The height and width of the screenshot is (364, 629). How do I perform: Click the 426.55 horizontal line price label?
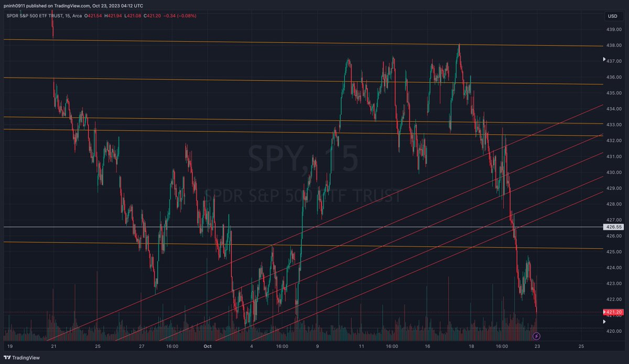pyautogui.click(x=614, y=227)
